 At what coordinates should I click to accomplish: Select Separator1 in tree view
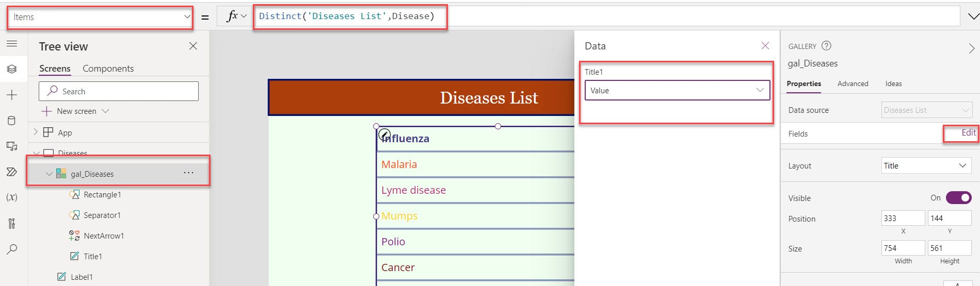[102, 215]
